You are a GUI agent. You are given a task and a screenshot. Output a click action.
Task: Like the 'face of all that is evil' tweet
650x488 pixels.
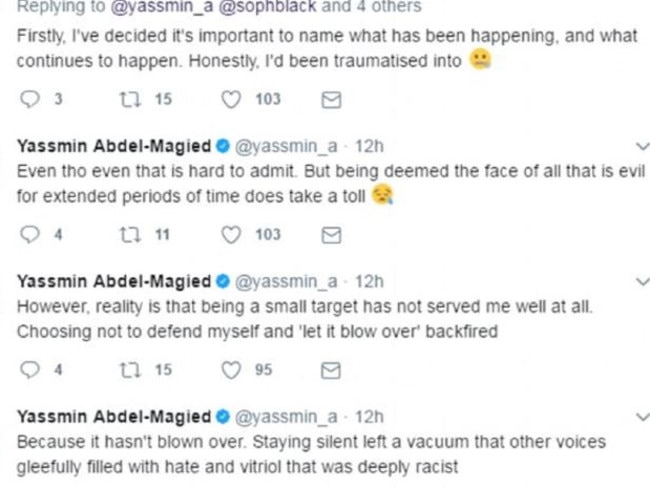coord(231,235)
